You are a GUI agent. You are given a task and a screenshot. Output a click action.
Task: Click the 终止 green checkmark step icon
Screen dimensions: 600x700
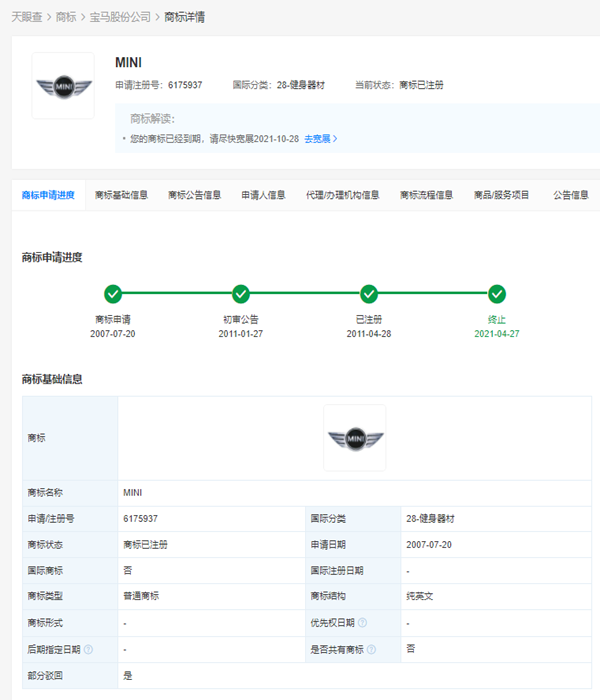[497, 294]
